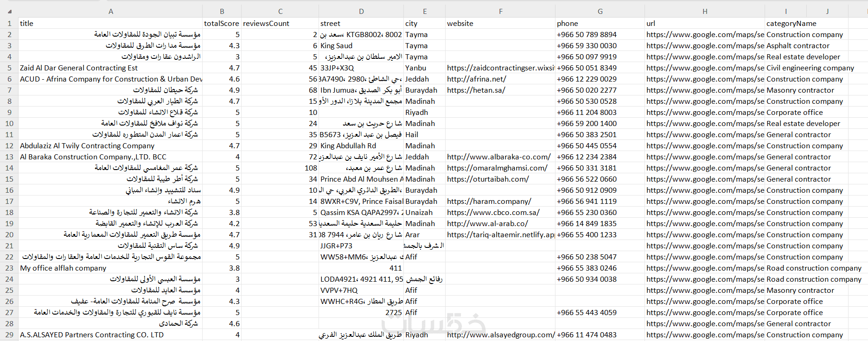The height and width of the screenshot is (341, 868).
Task: Click the select-all corner triangle
Action: click(10, 11)
